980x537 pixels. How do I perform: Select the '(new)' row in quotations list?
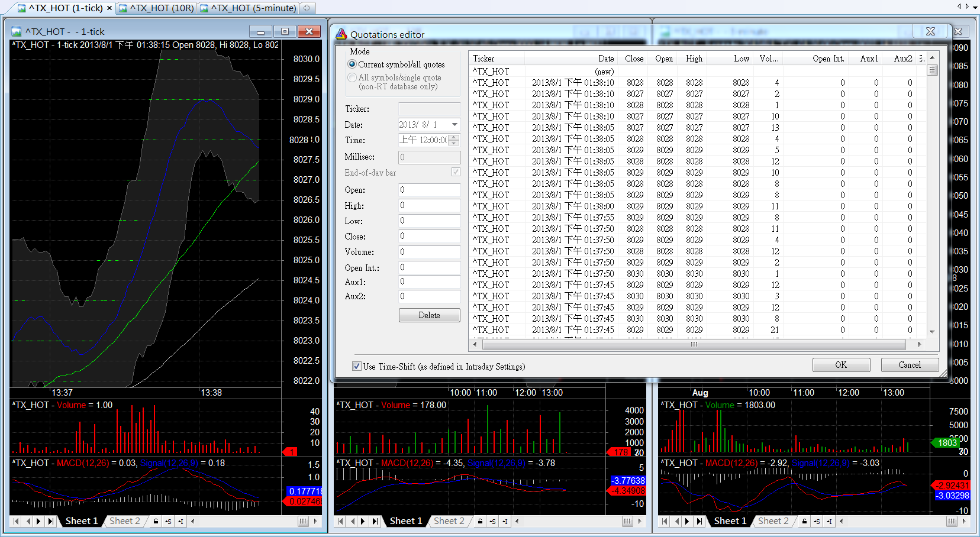click(698, 71)
